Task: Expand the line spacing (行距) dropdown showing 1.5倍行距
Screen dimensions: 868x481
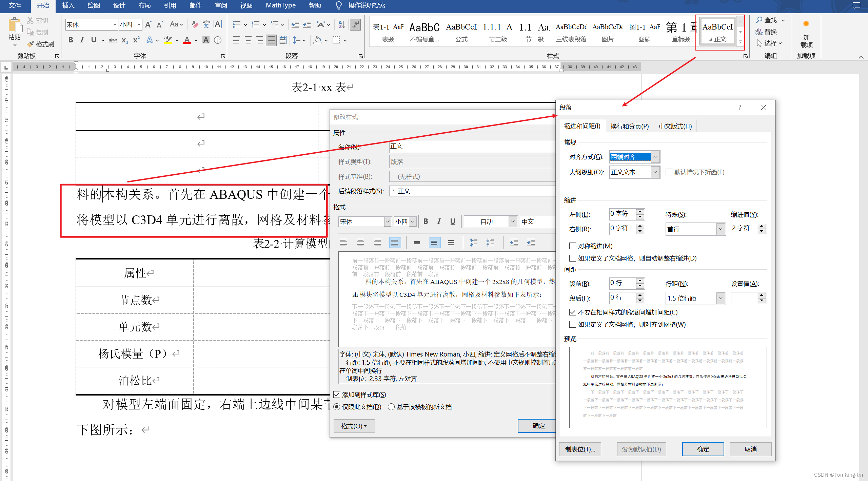Action: pyautogui.click(x=721, y=298)
